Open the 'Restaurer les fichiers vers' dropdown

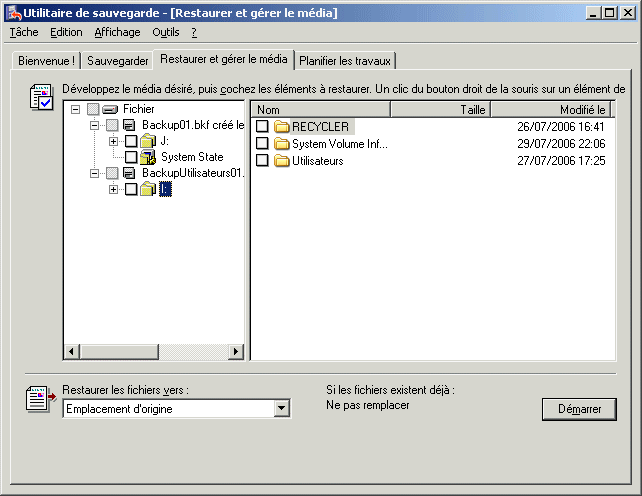click(x=281, y=409)
